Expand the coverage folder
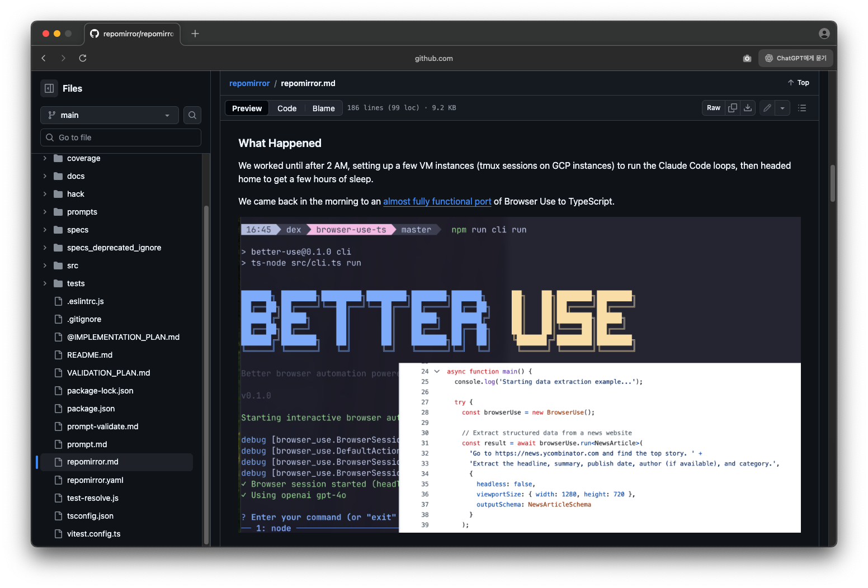Viewport: 868px width, 588px height. 45,158
